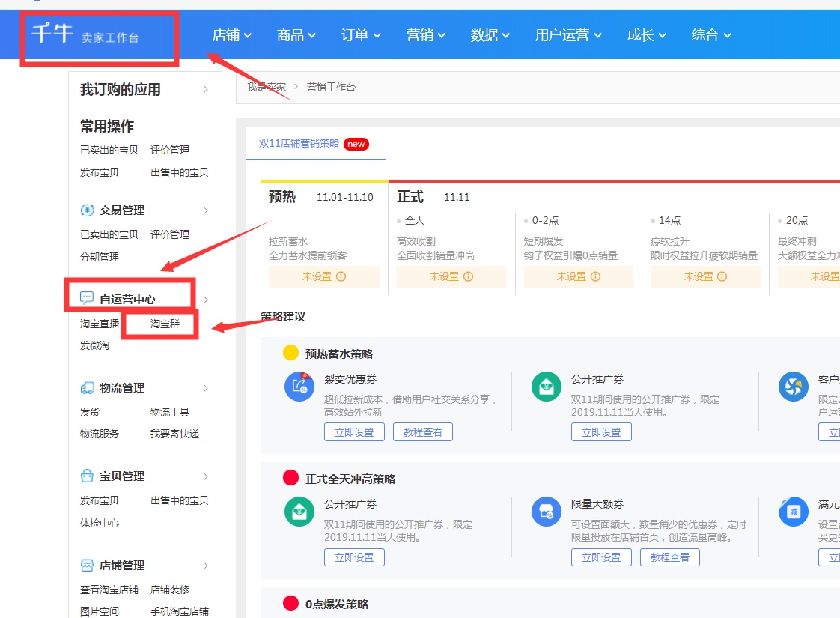Select the 预热 11.01-11.10 phase
Screen dimensions: 840x618
click(x=321, y=197)
